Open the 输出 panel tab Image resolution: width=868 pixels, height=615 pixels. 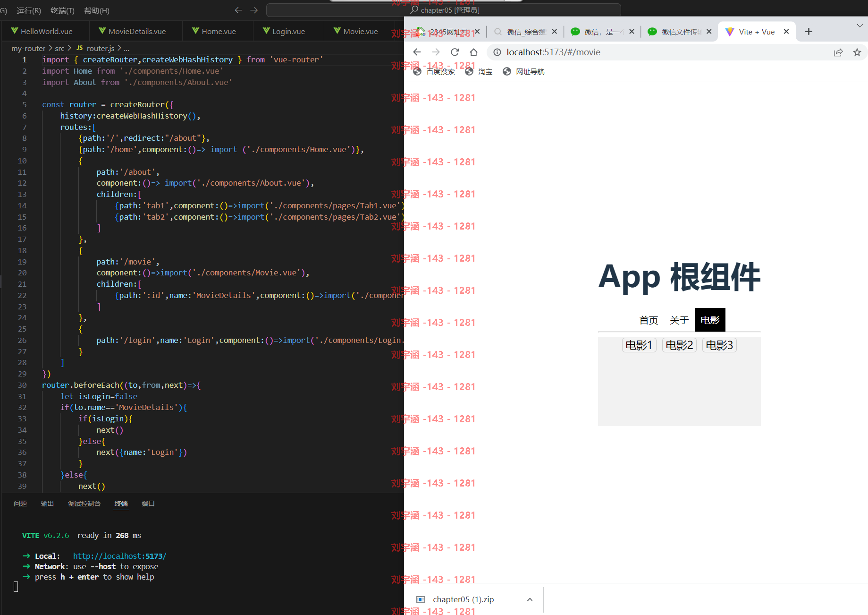[47, 504]
